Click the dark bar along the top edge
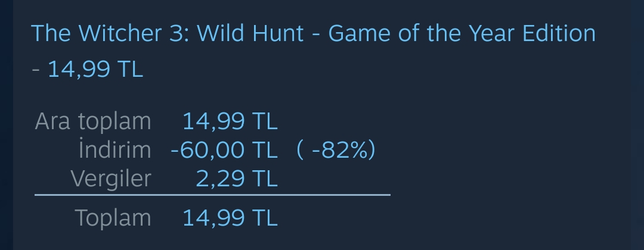The height and width of the screenshot is (250, 644). coord(322,3)
